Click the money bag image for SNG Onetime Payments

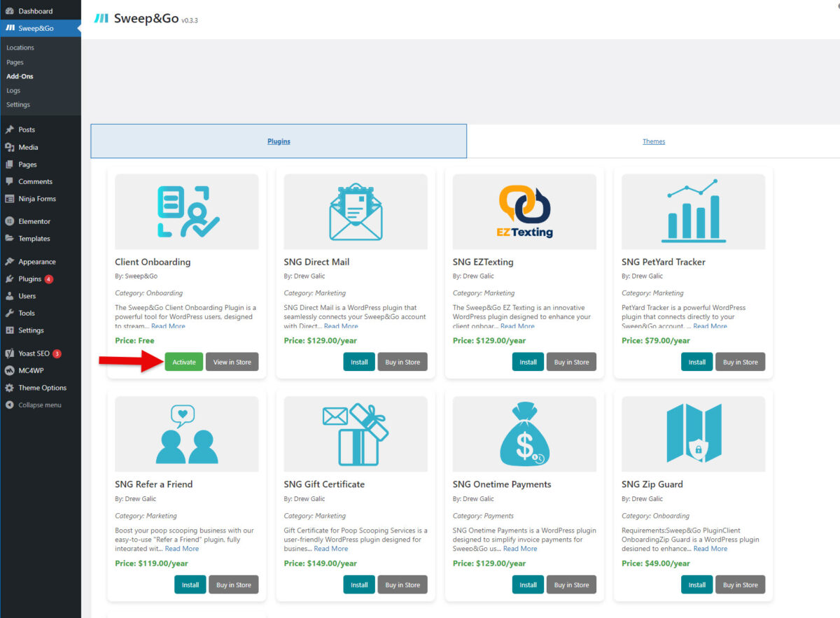coord(524,433)
